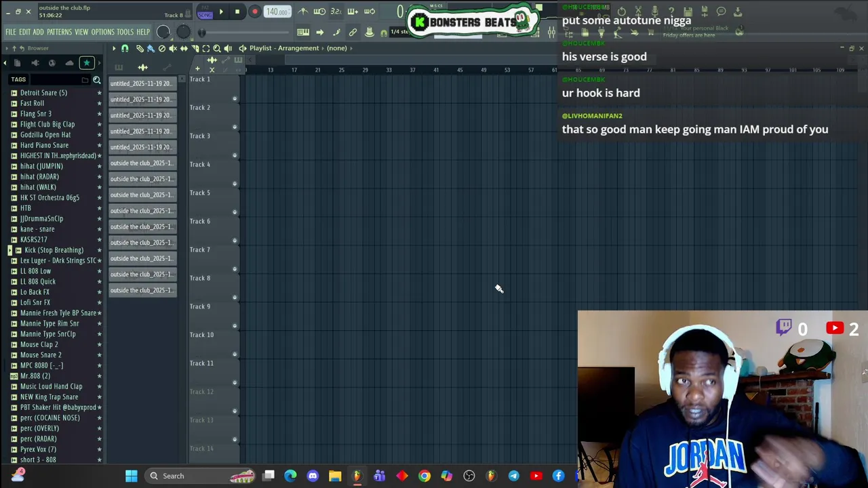
Task: Click the TAGS button in browser
Action: coord(18,79)
